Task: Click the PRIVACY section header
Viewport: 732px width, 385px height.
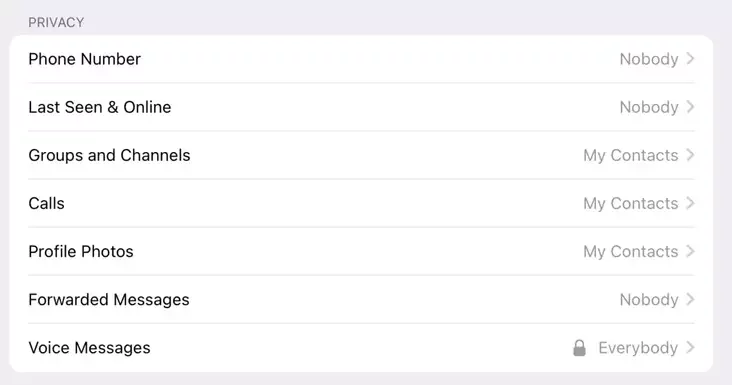Action: [56, 22]
